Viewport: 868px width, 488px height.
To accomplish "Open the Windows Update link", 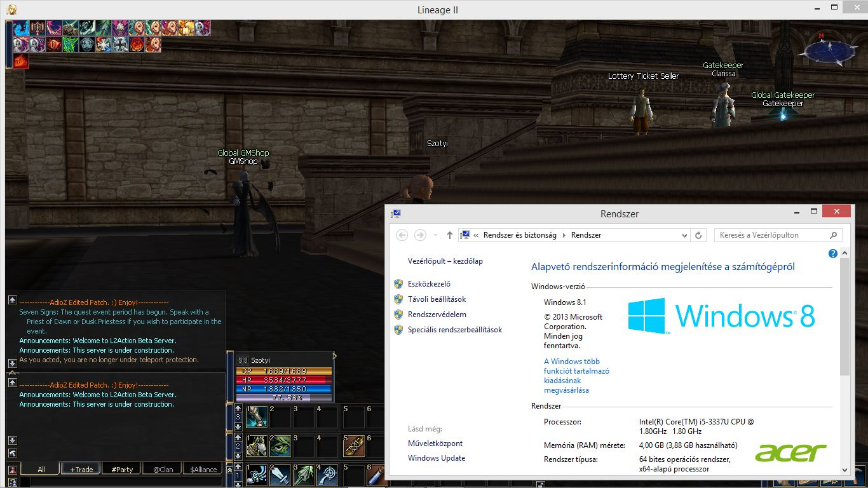I will (437, 458).
